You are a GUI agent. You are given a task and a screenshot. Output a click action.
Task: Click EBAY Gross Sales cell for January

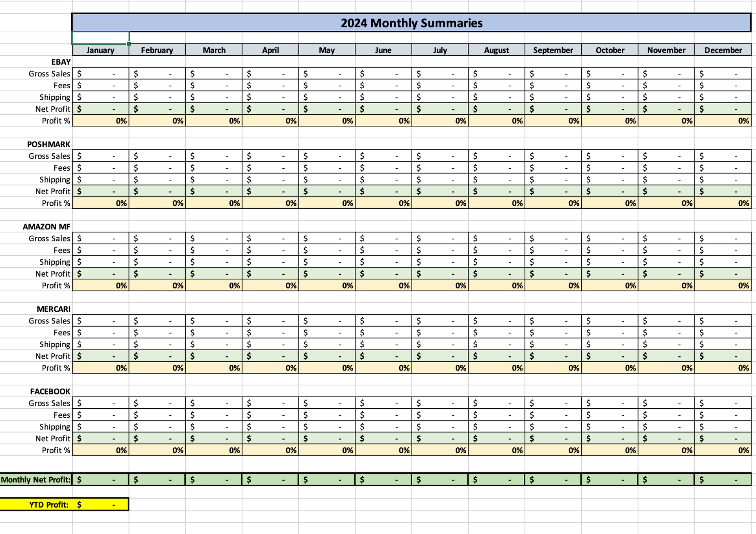click(100, 73)
